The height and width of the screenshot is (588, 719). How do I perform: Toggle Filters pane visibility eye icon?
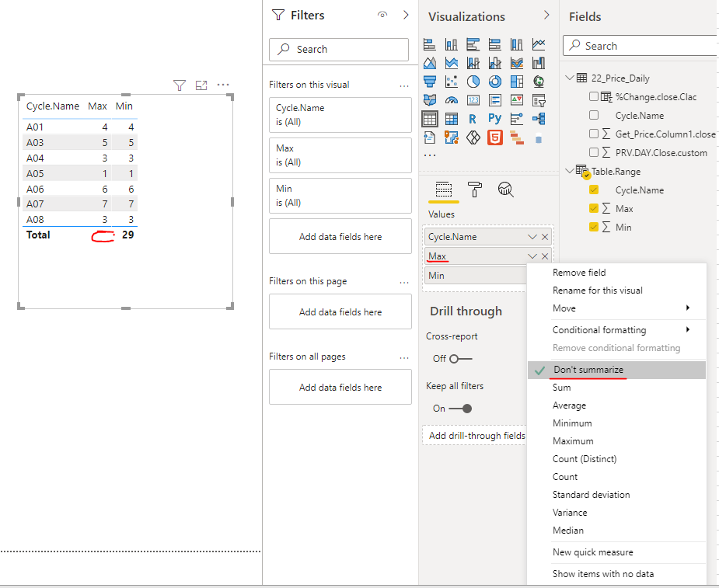coord(382,15)
